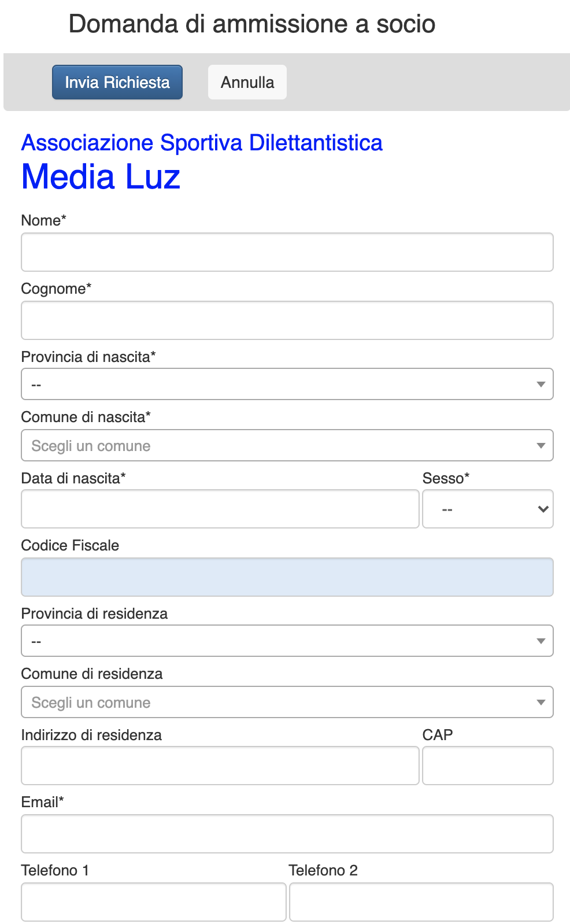Click into the Email field
The height and width of the screenshot is (924, 570).
(x=287, y=834)
